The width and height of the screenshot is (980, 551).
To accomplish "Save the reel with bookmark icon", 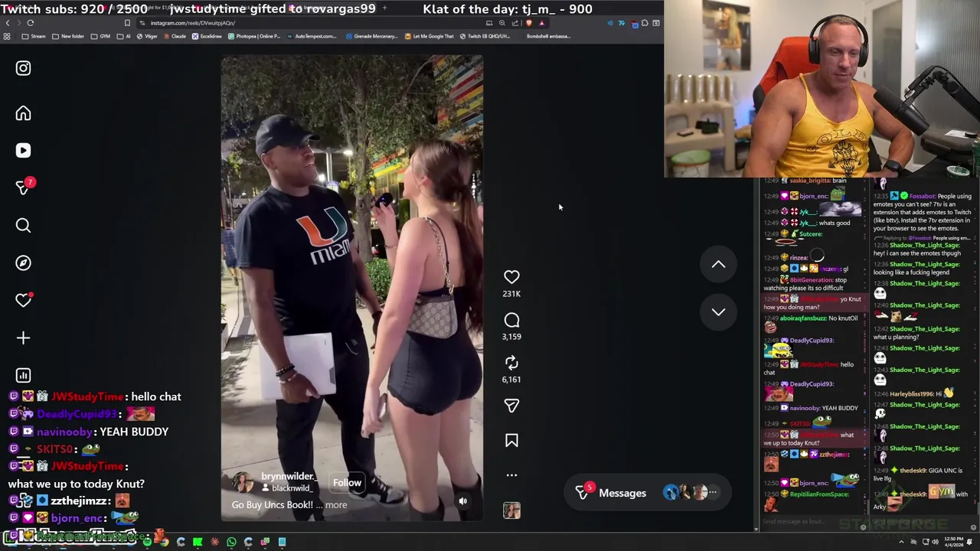I will click(x=511, y=440).
